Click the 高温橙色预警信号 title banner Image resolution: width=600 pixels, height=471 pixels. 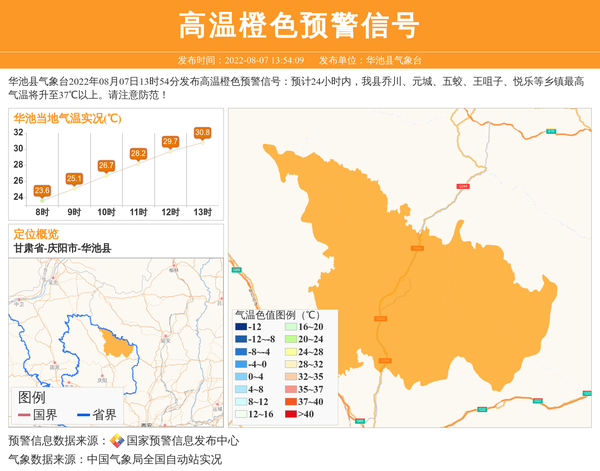point(299,25)
